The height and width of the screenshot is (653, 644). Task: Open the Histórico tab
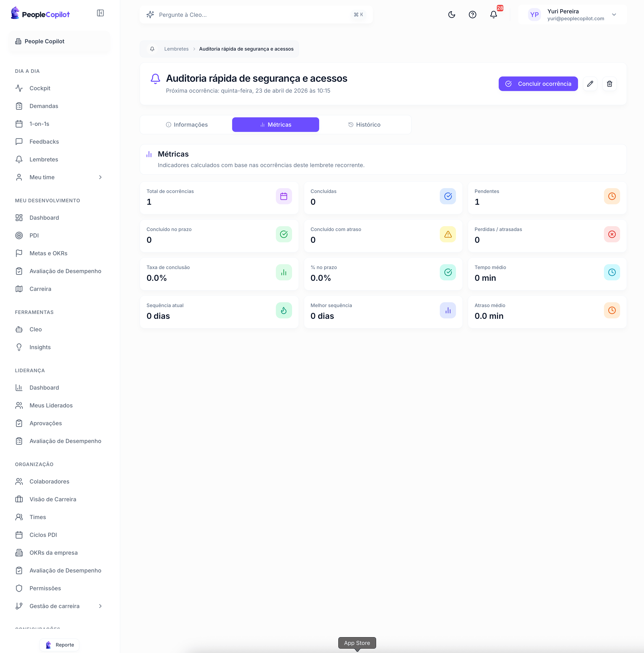pyautogui.click(x=364, y=125)
